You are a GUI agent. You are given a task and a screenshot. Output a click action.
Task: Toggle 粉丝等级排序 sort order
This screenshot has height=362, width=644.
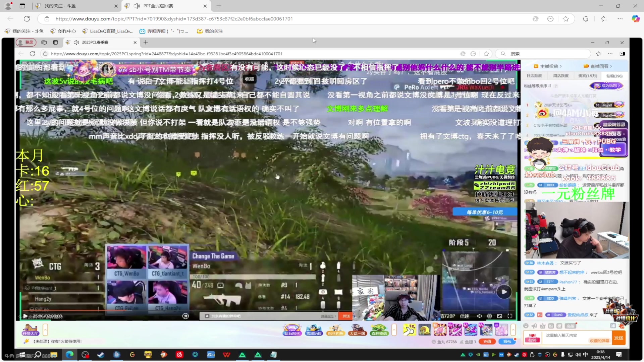pos(538,86)
